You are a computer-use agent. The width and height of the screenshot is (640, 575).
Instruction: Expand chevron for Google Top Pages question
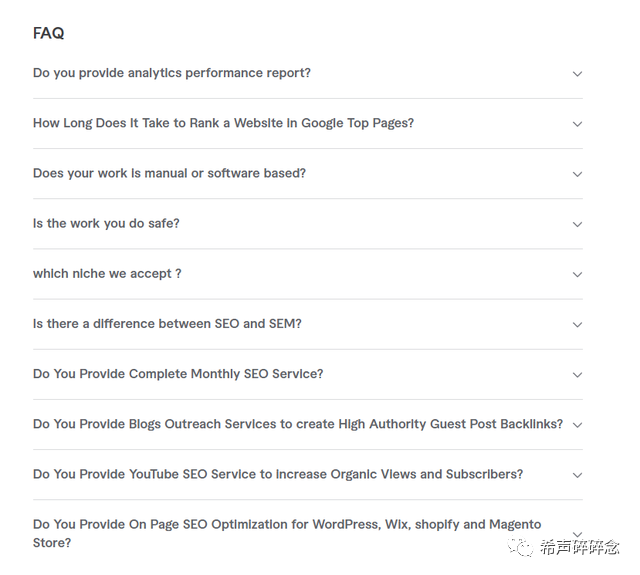coord(577,124)
